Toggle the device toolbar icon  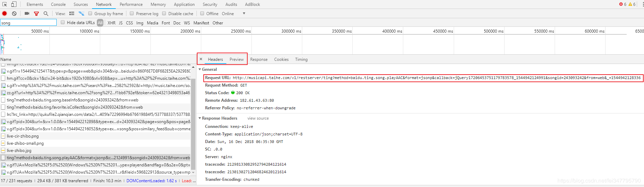point(14,4)
